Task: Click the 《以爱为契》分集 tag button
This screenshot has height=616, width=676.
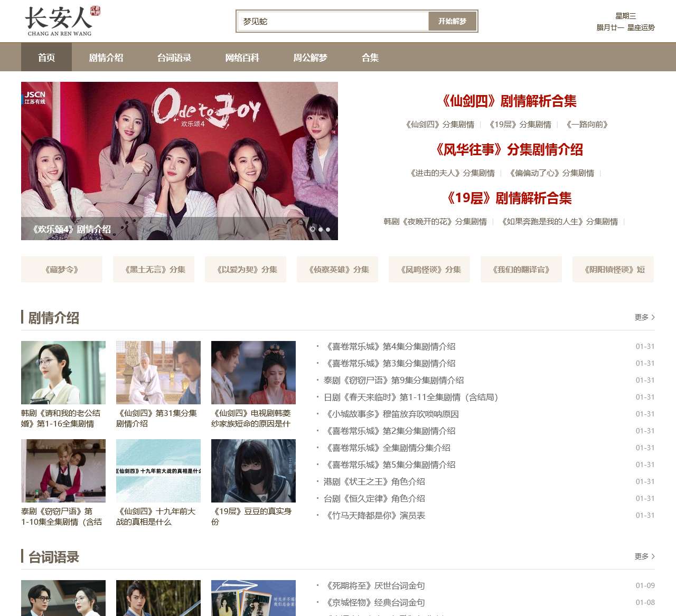Action: 246,269
